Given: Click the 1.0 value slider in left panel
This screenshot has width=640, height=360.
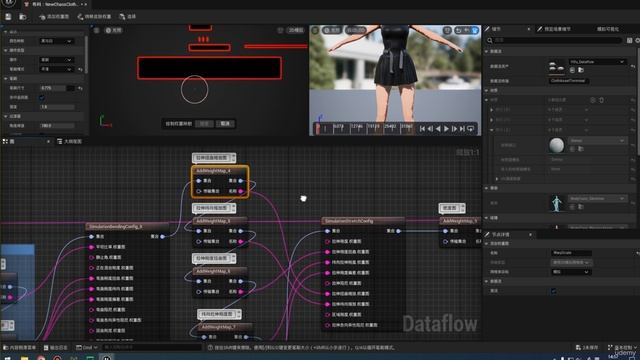Looking at the screenshot, I should click(x=57, y=107).
